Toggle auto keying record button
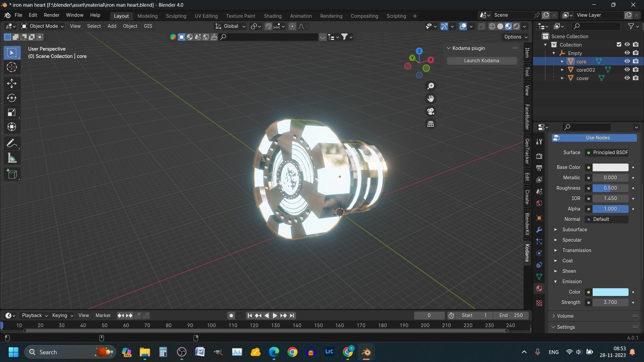Screen dimensions: 644x362 click(x=231, y=315)
